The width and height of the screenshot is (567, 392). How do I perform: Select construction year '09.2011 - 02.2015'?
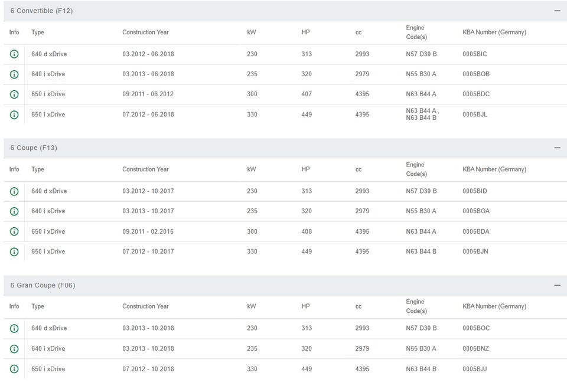coord(148,231)
